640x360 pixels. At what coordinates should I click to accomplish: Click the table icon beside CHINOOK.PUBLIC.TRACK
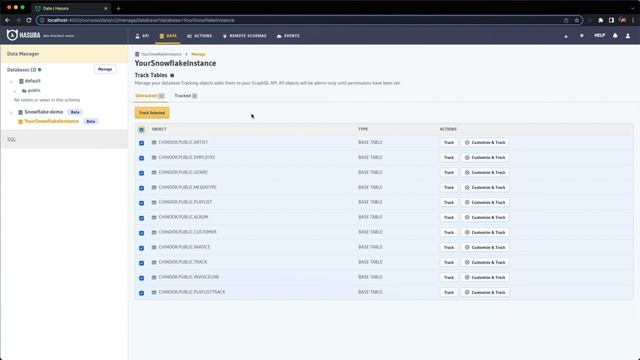[x=154, y=262]
